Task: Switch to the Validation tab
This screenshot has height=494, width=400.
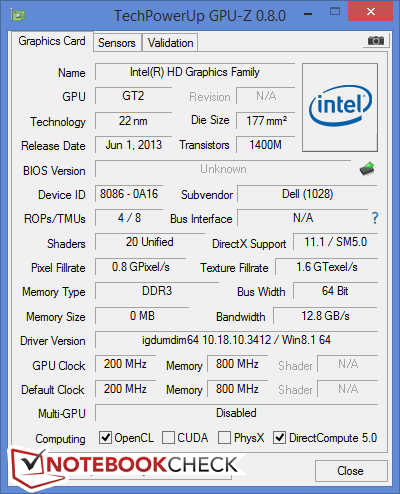Action: coord(170,43)
